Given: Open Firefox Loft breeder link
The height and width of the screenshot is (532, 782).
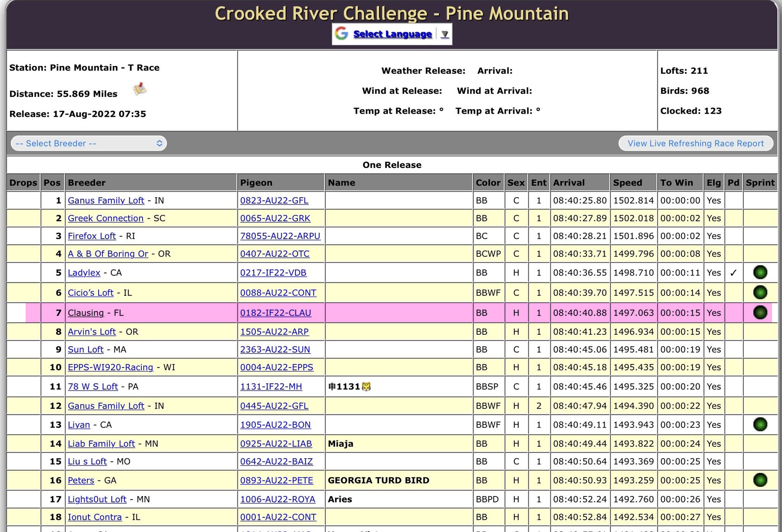Looking at the screenshot, I should pyautogui.click(x=92, y=236).
